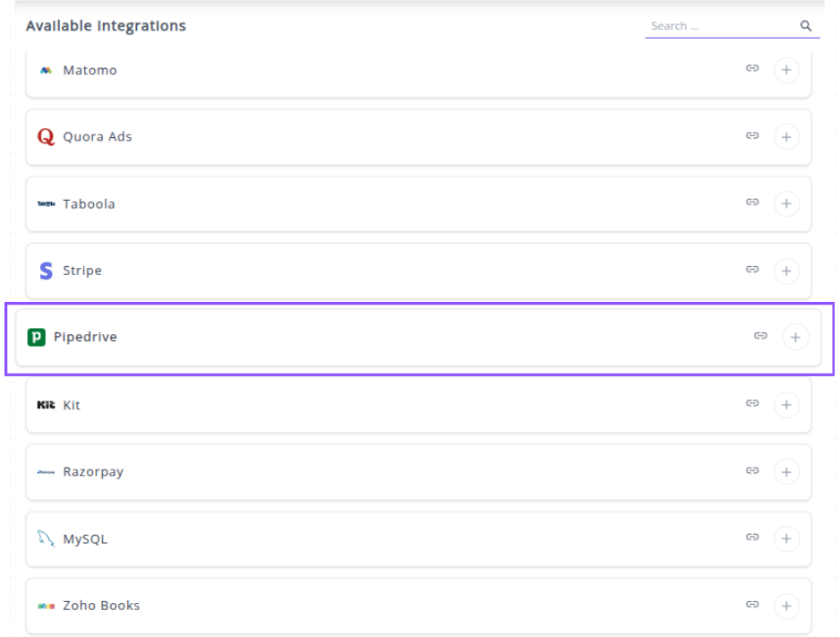Open the Pipedrive link icon
Image resolution: width=840 pixels, height=637 pixels.
(760, 336)
